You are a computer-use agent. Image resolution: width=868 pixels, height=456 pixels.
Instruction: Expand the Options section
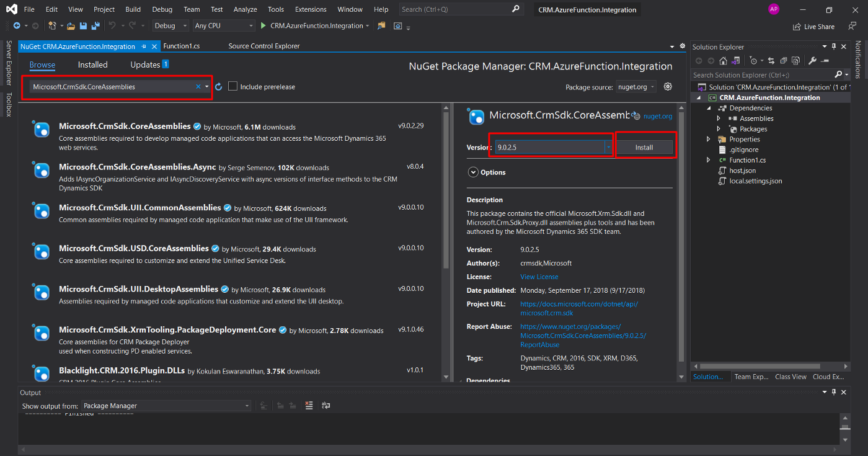[473, 172]
